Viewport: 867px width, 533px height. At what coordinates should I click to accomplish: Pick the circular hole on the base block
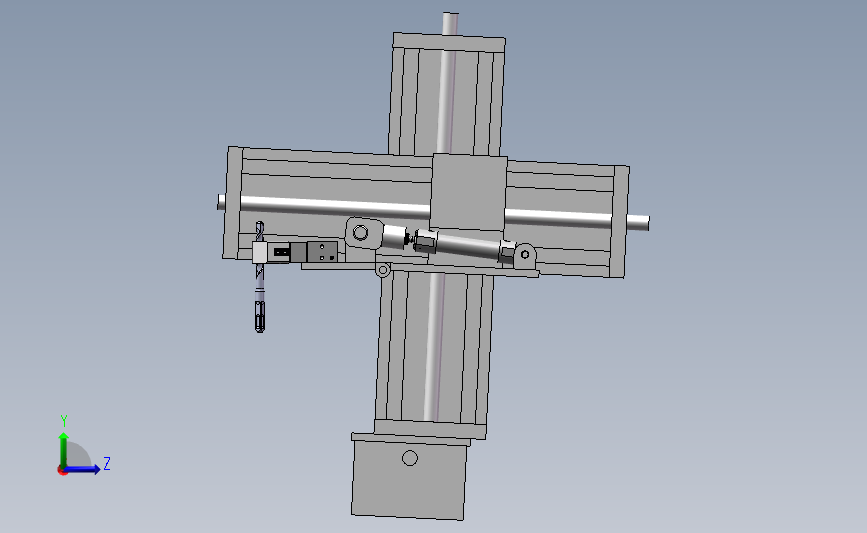[x=410, y=458]
